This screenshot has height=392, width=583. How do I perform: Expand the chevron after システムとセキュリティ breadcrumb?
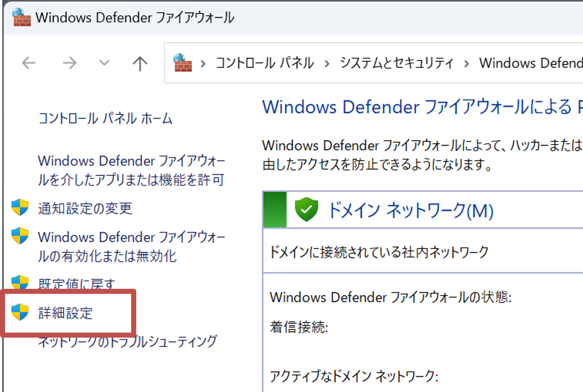point(466,63)
